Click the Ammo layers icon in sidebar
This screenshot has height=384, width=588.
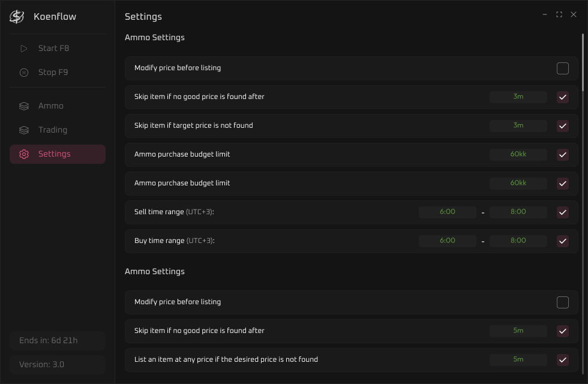[23, 106]
